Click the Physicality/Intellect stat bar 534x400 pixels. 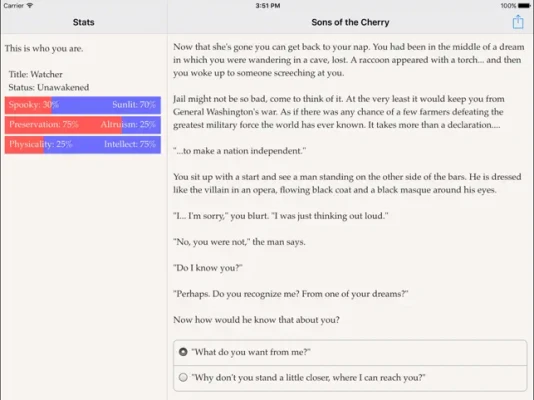point(83,144)
